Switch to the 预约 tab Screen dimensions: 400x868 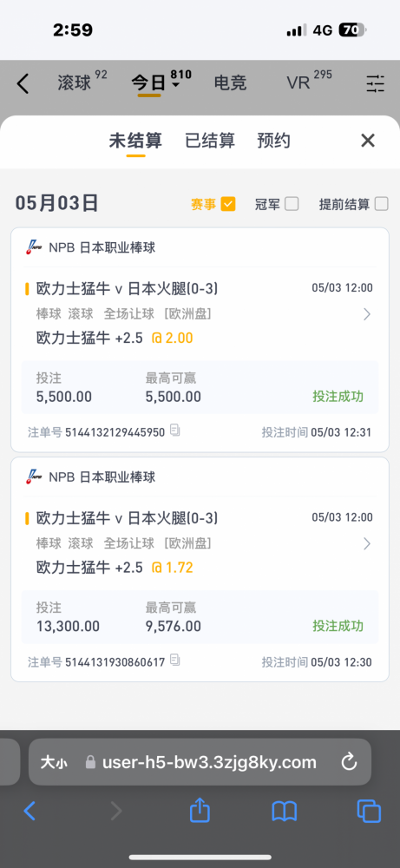[274, 141]
